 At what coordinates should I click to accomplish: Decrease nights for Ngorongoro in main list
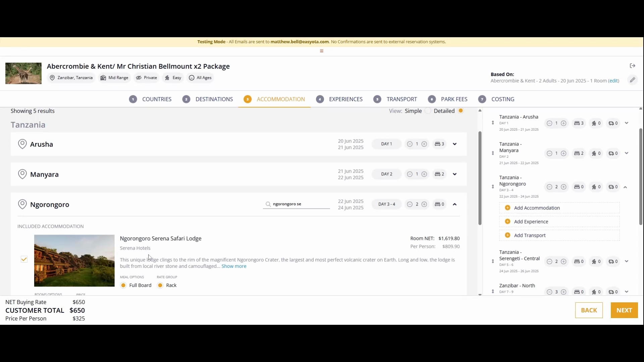click(410, 204)
